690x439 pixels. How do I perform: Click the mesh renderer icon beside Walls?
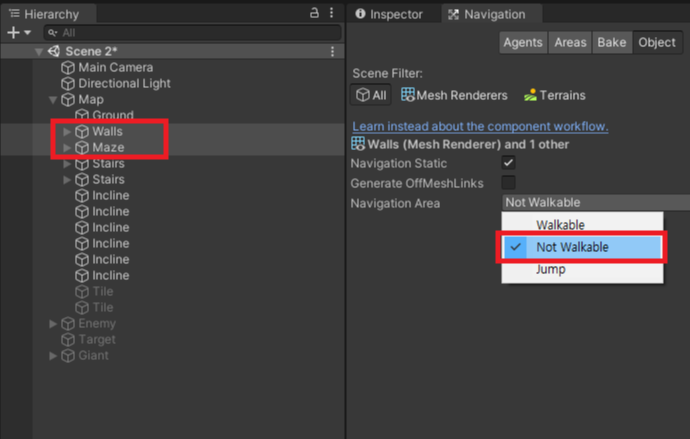[x=358, y=143]
